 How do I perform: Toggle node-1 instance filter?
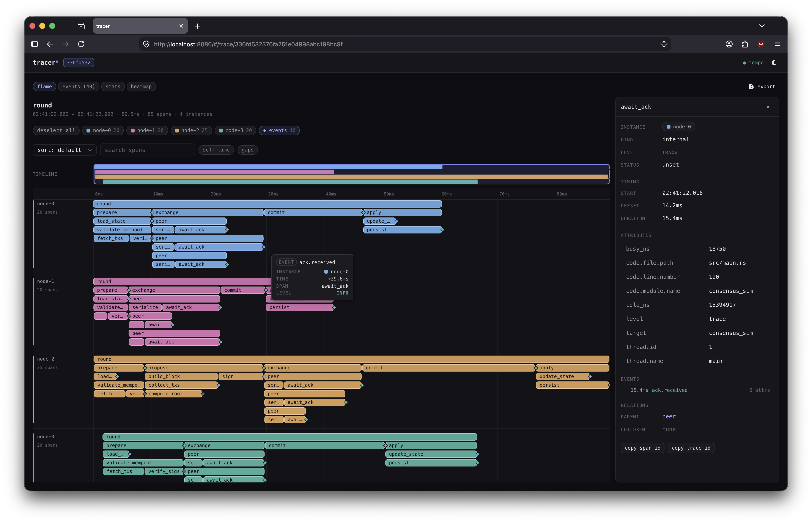click(147, 130)
